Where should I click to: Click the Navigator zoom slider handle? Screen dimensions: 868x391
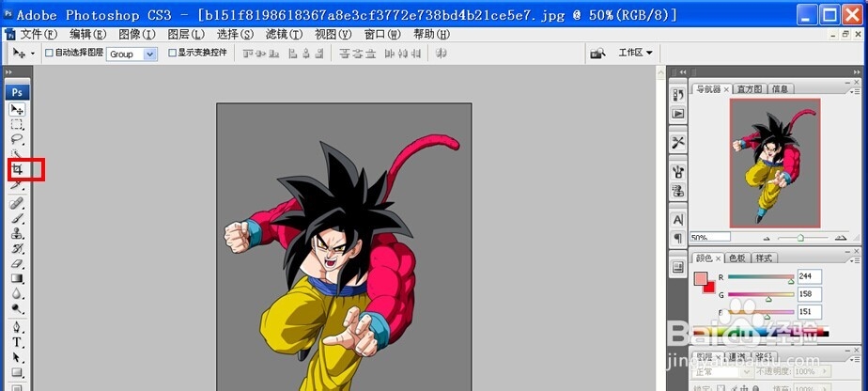pos(800,238)
